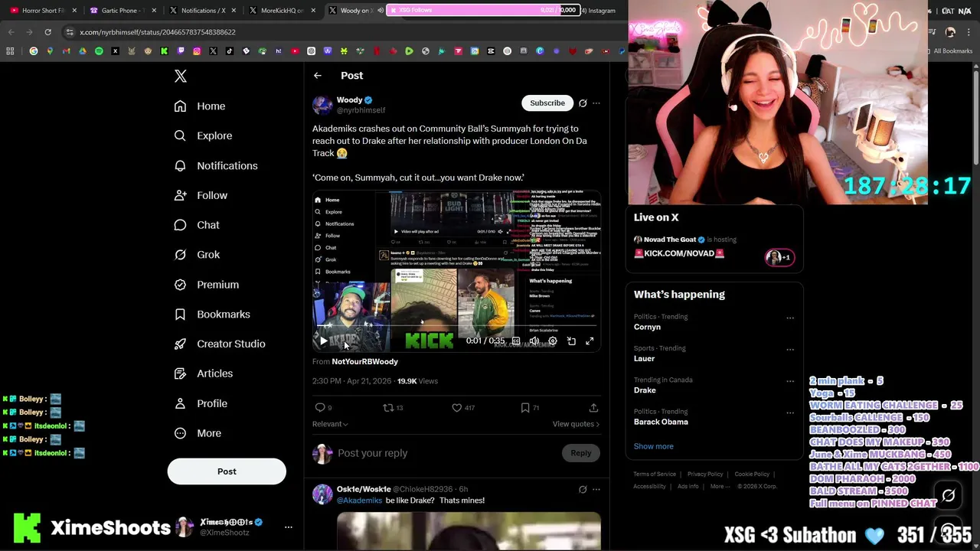Reload the page
This screenshot has height=551, width=980.
47,32
